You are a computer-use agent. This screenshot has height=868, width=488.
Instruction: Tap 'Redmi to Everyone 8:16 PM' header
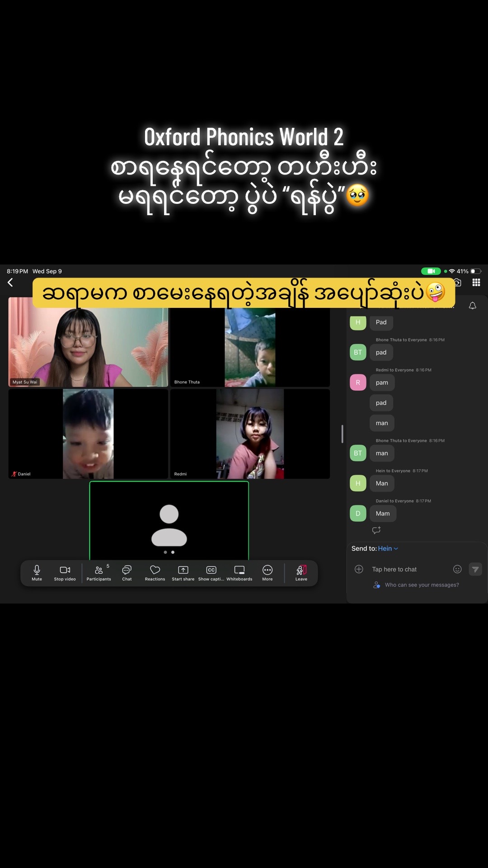coord(404,370)
